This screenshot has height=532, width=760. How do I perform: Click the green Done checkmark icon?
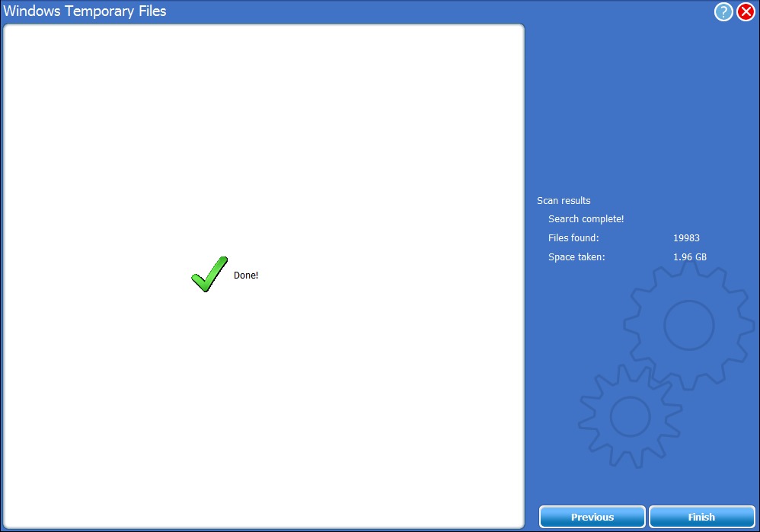(x=209, y=274)
